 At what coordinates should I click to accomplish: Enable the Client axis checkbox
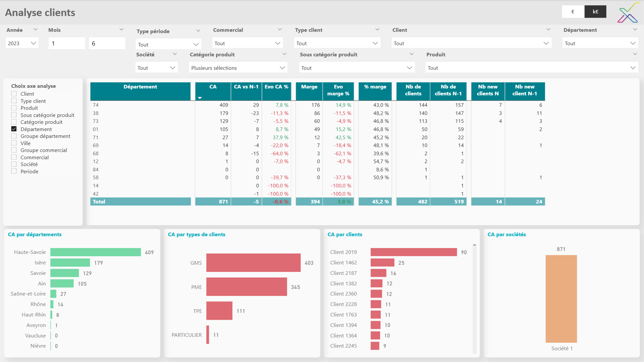coord(14,94)
